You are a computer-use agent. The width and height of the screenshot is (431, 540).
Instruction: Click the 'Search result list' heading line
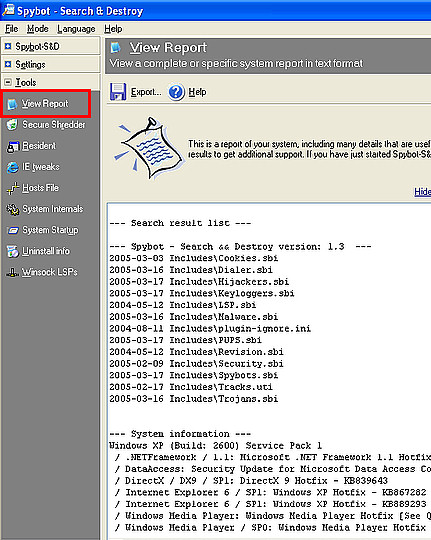pos(180,223)
